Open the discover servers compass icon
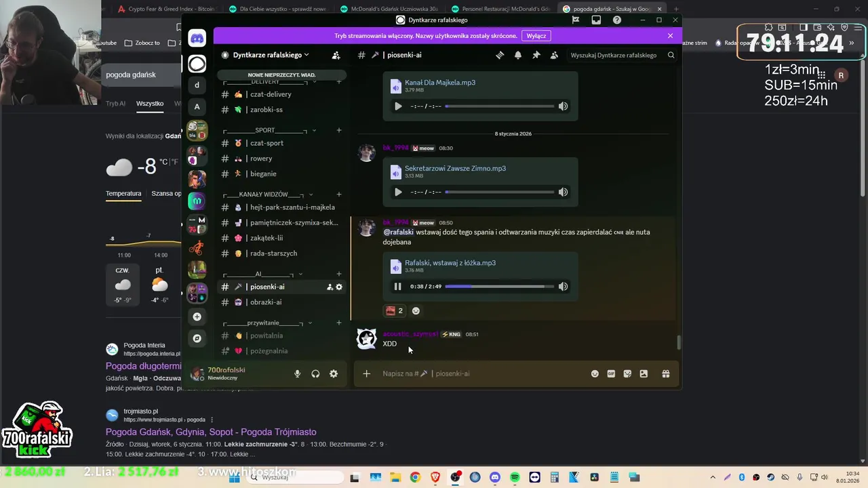The height and width of the screenshot is (488, 868). pyautogui.click(x=197, y=338)
